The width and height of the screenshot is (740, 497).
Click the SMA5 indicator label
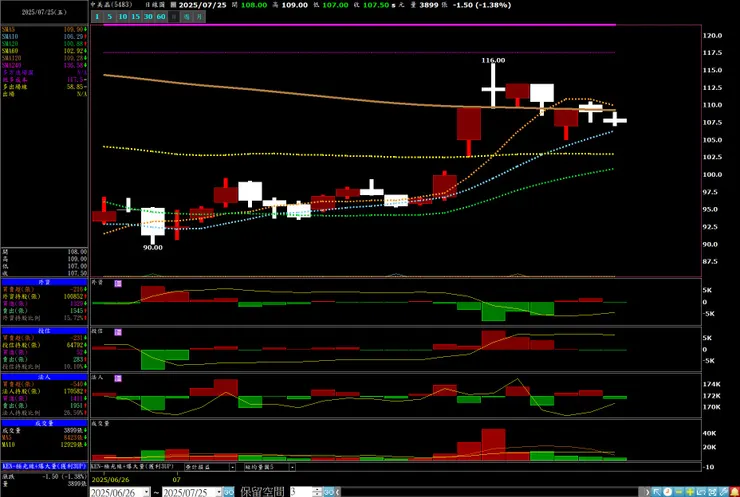(x=8, y=29)
